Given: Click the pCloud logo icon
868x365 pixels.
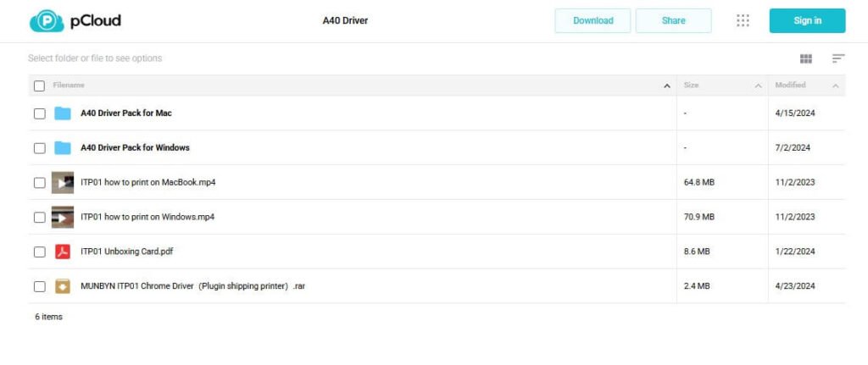Looking at the screenshot, I should tap(47, 21).
